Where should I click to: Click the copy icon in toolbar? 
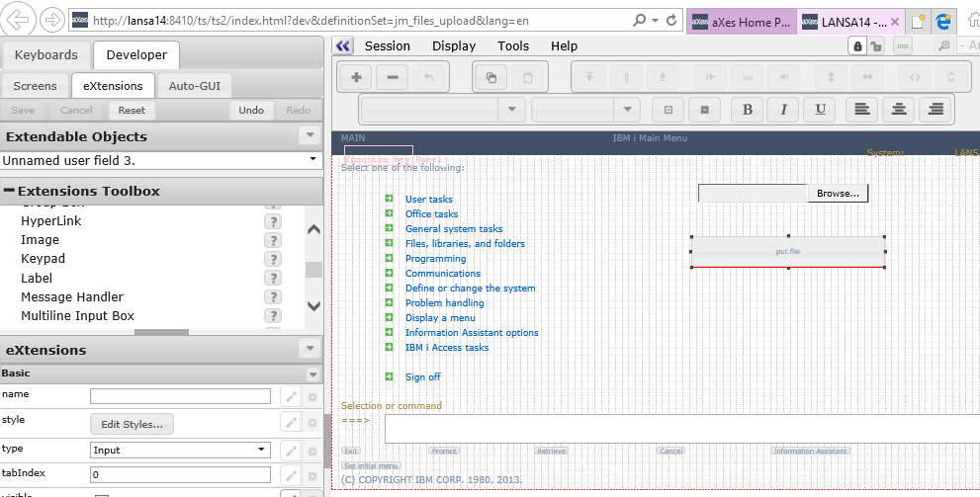(491, 77)
